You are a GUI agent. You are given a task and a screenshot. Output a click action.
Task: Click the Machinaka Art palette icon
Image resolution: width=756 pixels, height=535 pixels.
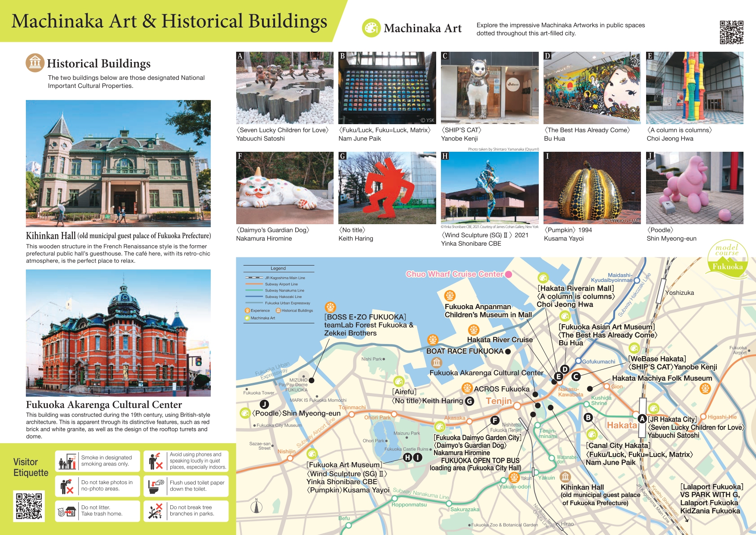pyautogui.click(x=371, y=28)
